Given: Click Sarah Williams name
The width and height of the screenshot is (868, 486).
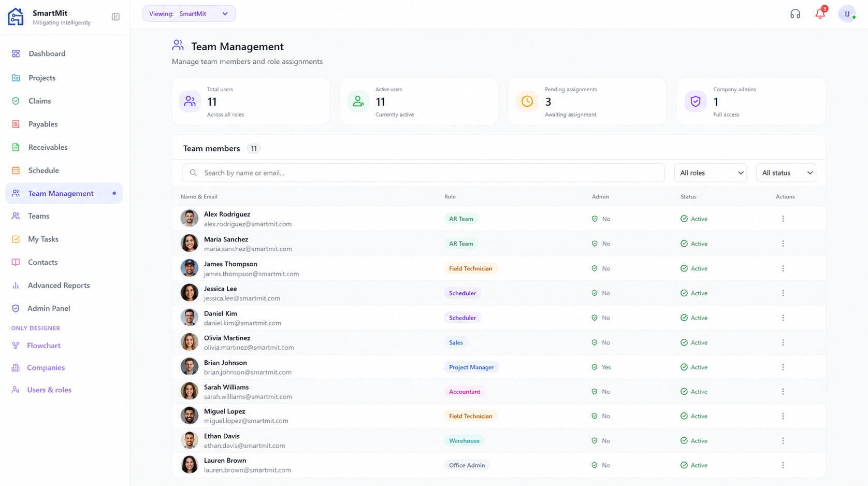Looking at the screenshot, I should point(226,387).
